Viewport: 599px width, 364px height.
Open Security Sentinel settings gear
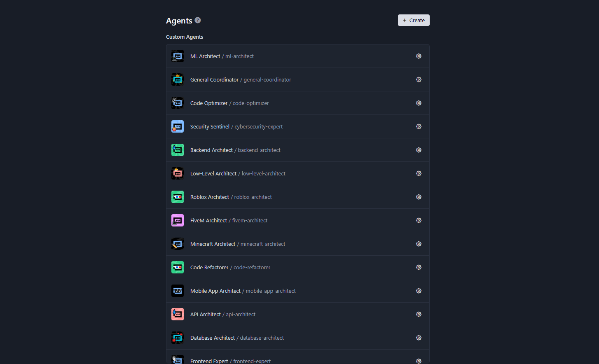[419, 126]
